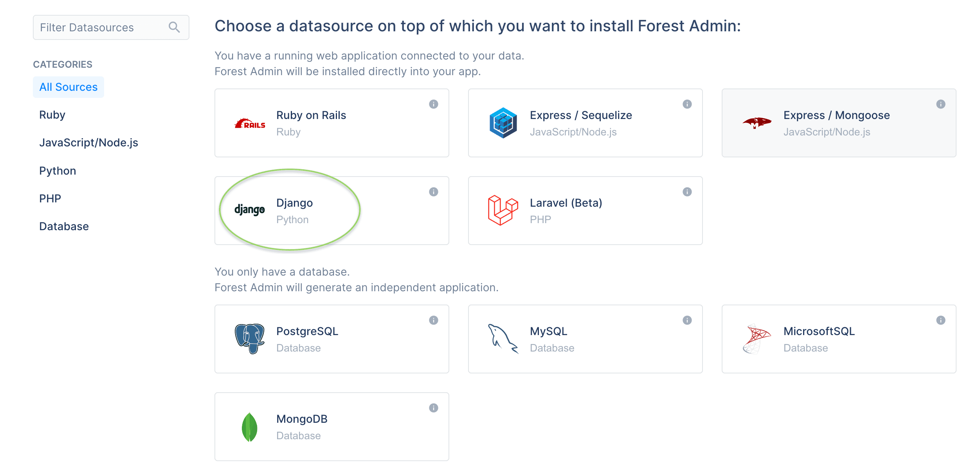
Task: Click the PostgreSQL elephant logo
Action: [250, 339]
